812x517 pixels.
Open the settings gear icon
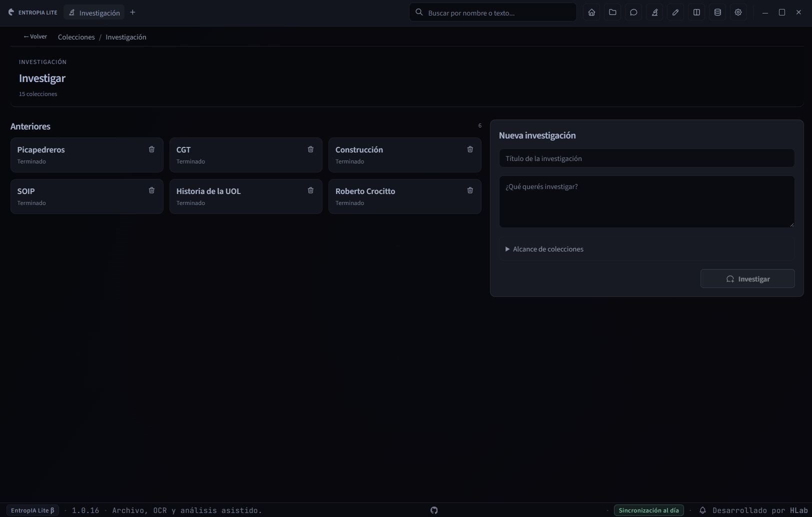(x=738, y=12)
